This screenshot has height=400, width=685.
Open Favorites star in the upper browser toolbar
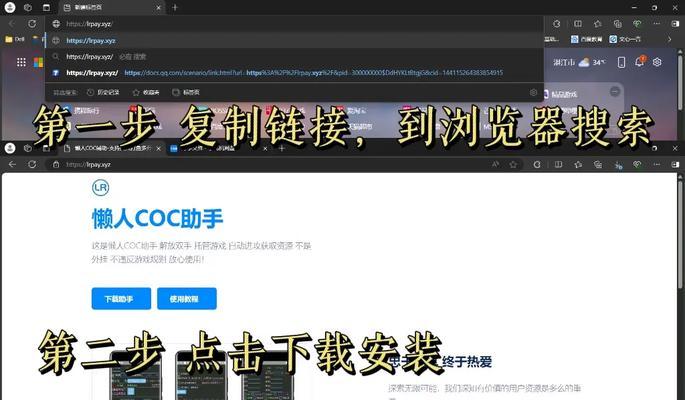(597, 24)
